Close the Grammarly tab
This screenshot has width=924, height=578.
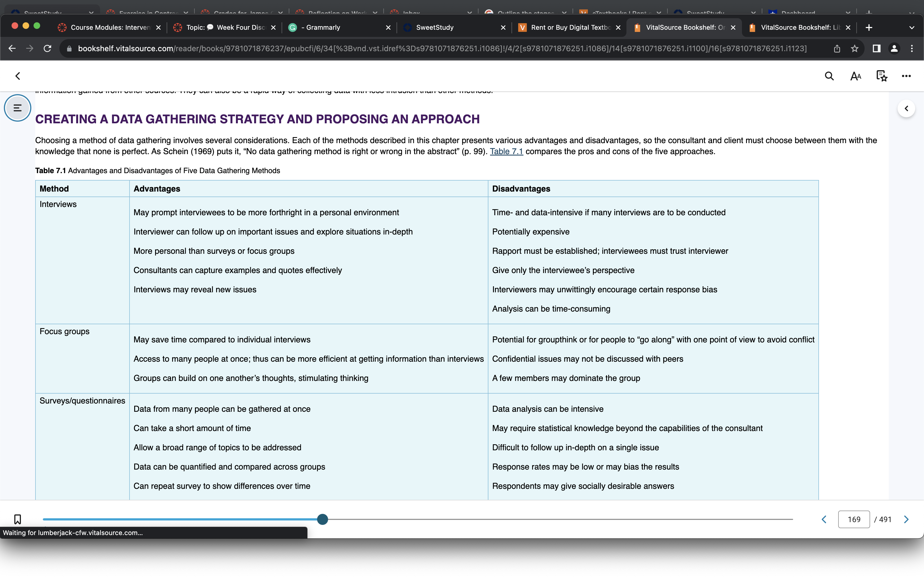pos(388,28)
